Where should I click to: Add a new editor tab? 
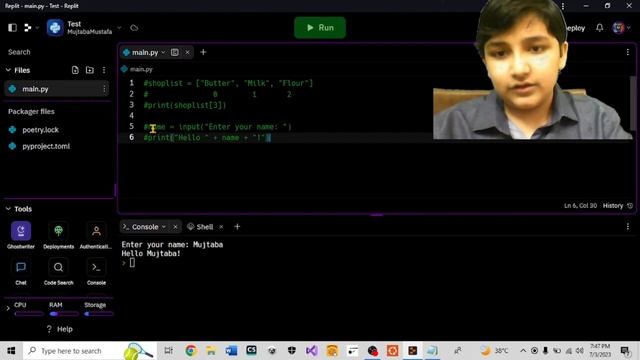coord(203,52)
